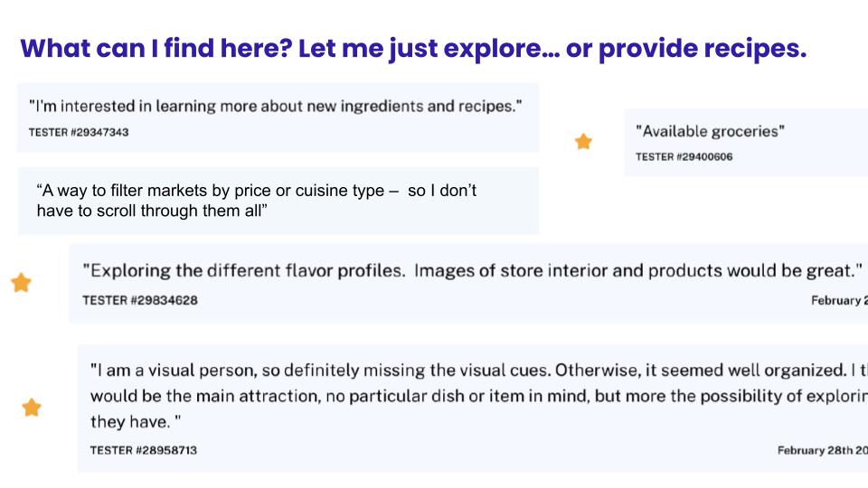This screenshot has width=868, height=488.
Task: Click 'What can I find here?' heading text
Action: tap(156, 48)
